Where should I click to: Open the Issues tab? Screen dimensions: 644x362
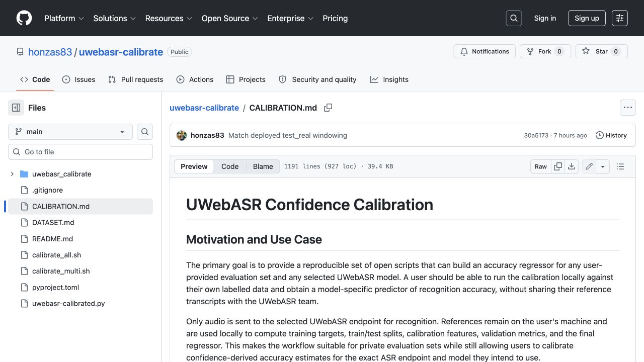pyautogui.click(x=79, y=79)
